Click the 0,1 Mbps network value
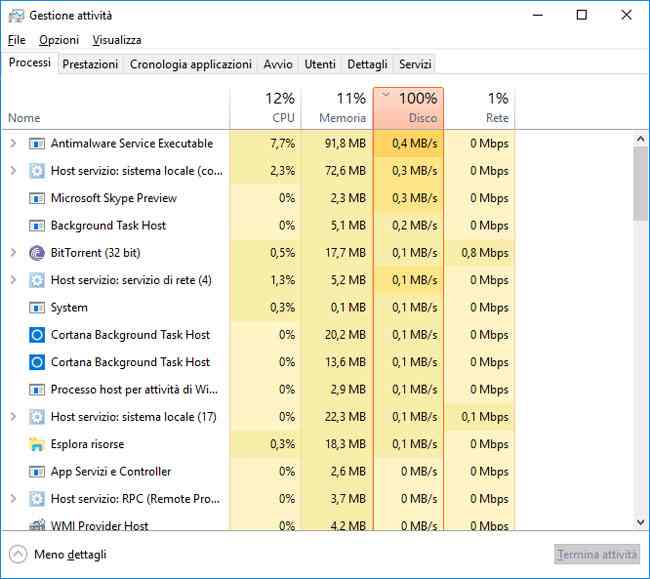650x579 pixels. [x=485, y=417]
